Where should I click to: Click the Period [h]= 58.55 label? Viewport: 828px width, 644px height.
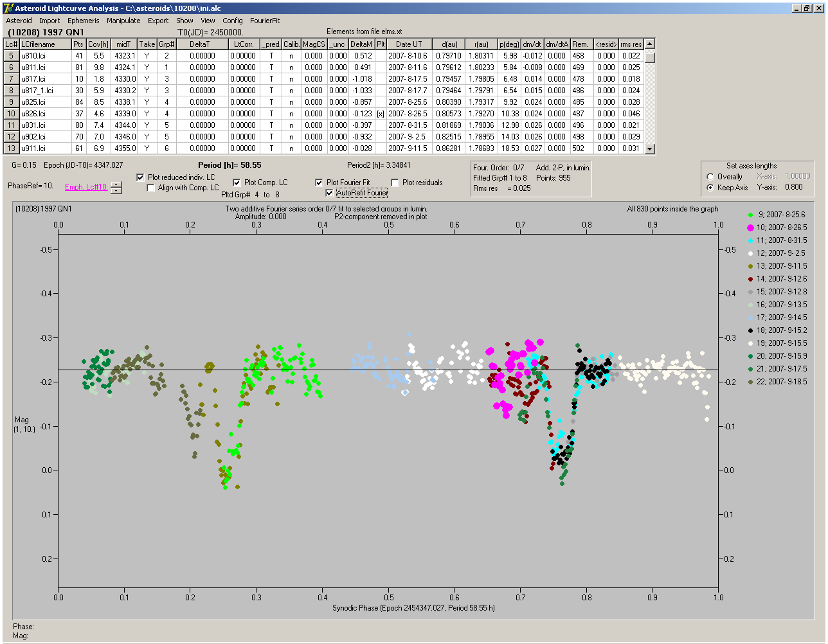pyautogui.click(x=230, y=165)
